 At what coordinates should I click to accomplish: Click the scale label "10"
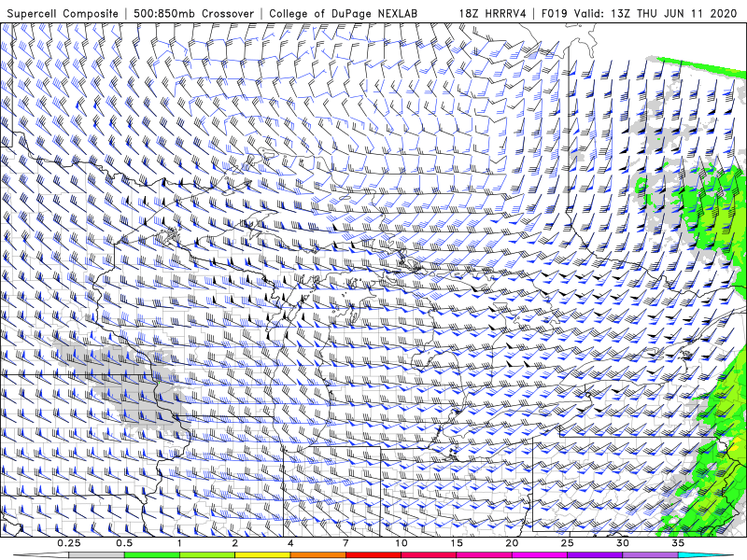tap(402, 543)
